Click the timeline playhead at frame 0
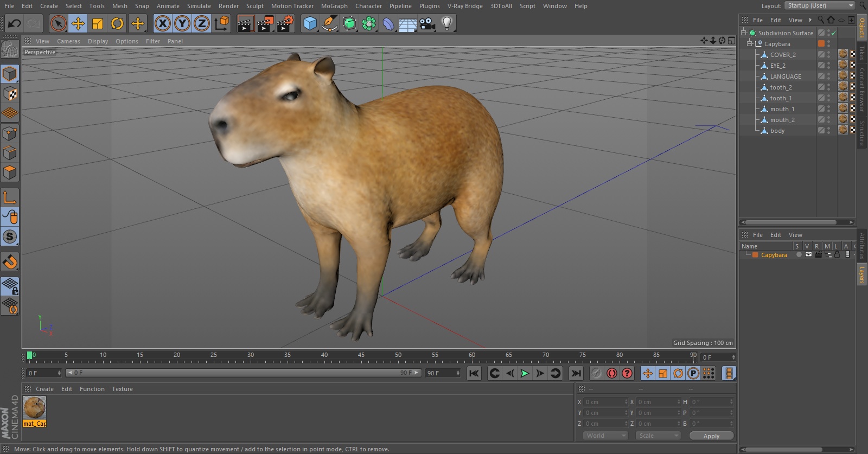 [x=29, y=356]
